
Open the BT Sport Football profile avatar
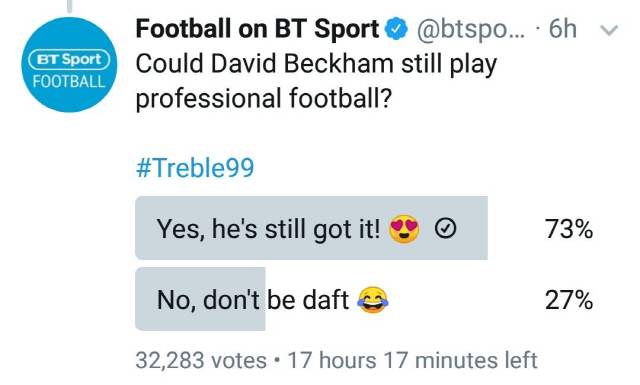pyautogui.click(x=69, y=65)
